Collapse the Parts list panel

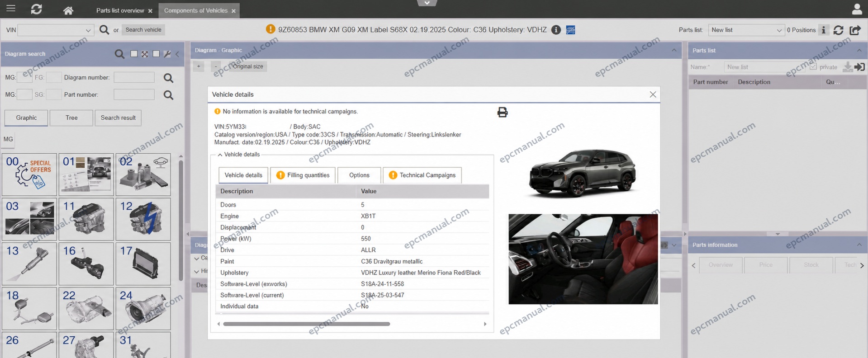[859, 50]
